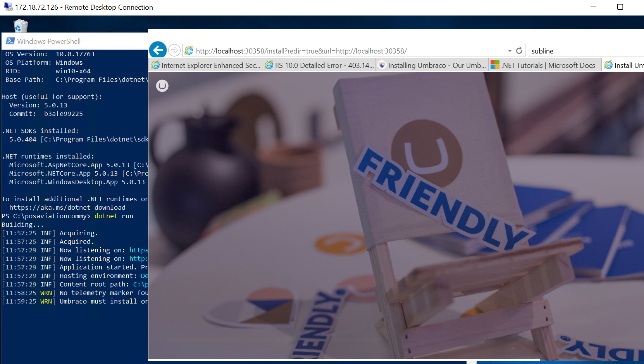Click 'Microsoft.WindowsDesktop.App 5.0.13' line in PowerShell
644x364 pixels.
click(x=77, y=182)
